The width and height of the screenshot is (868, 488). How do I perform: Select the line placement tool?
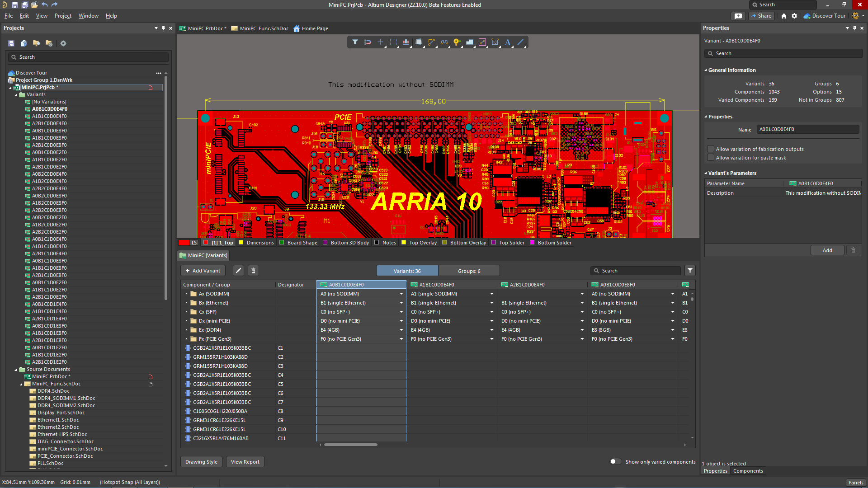tap(520, 42)
